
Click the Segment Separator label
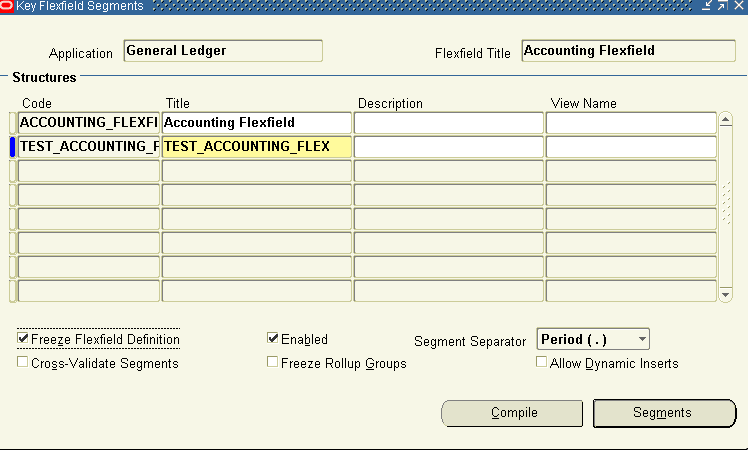point(470,341)
